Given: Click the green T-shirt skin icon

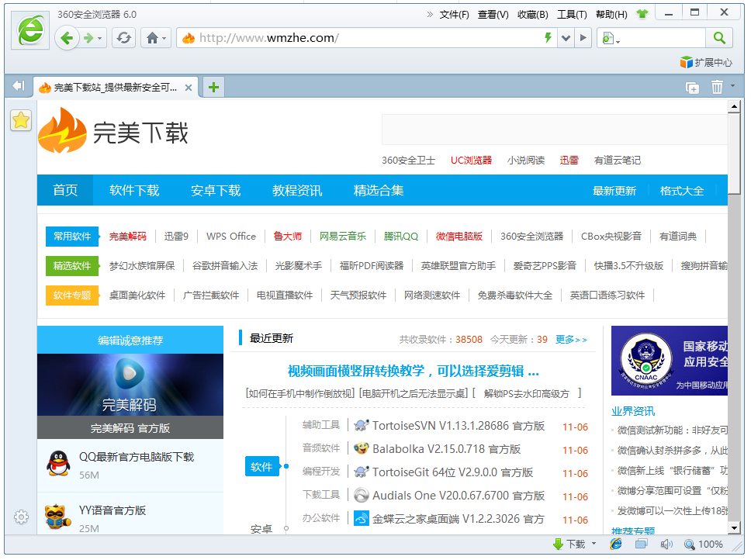Looking at the screenshot, I should click(x=642, y=12).
